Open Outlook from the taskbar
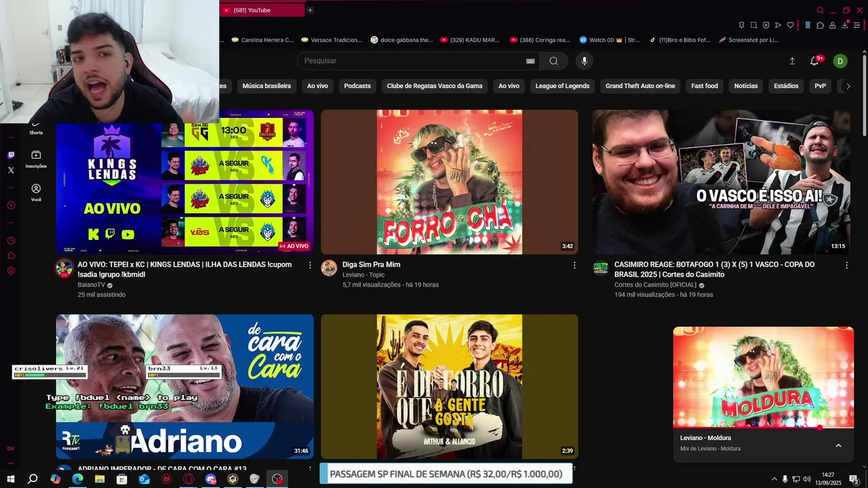The image size is (868, 488). [144, 479]
